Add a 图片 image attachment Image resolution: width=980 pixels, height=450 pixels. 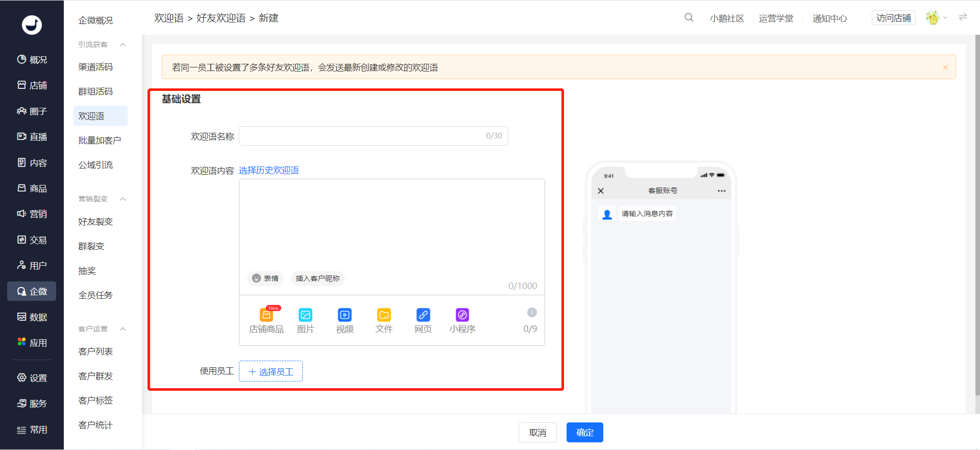(x=305, y=321)
